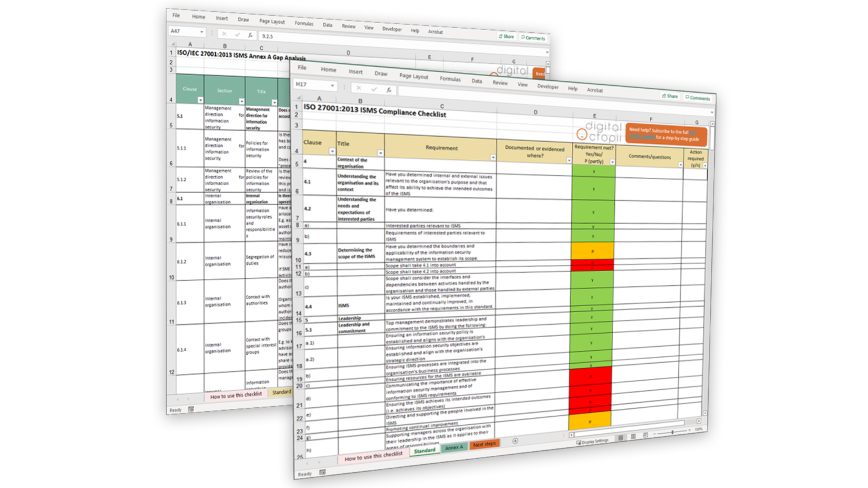Click the Cancel (X) icon beside the formula bar
The width and height of the screenshot is (868, 488).
pyautogui.click(x=358, y=89)
